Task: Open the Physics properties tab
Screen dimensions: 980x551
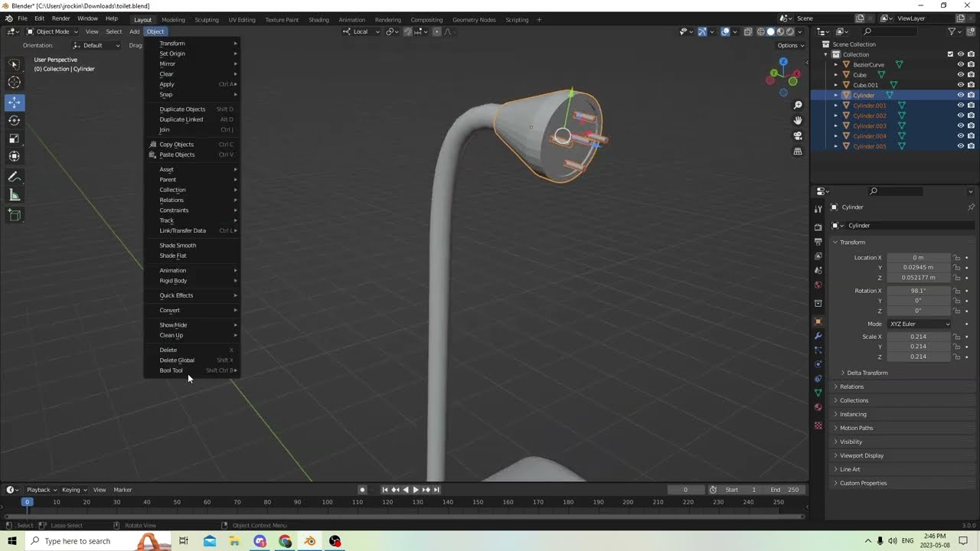Action: point(818,364)
